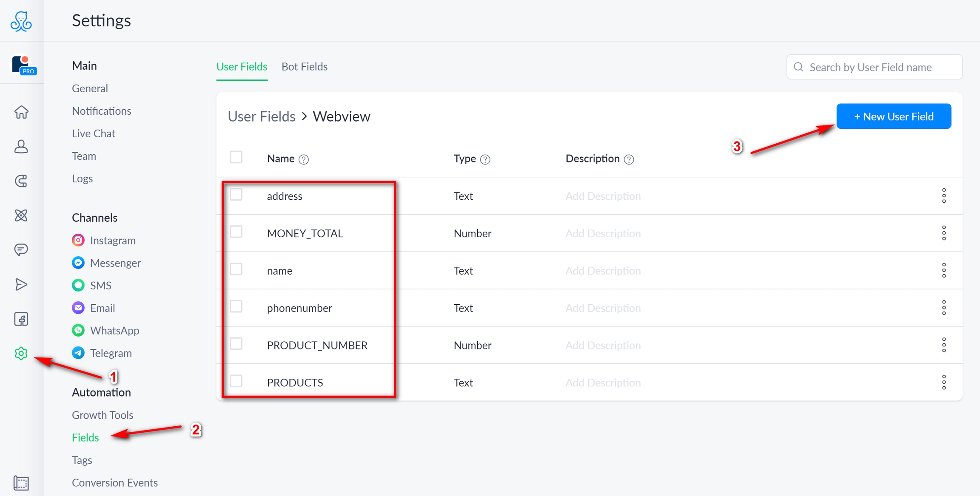Click the Growth Tools magnet icon
980x496 pixels.
point(21,181)
